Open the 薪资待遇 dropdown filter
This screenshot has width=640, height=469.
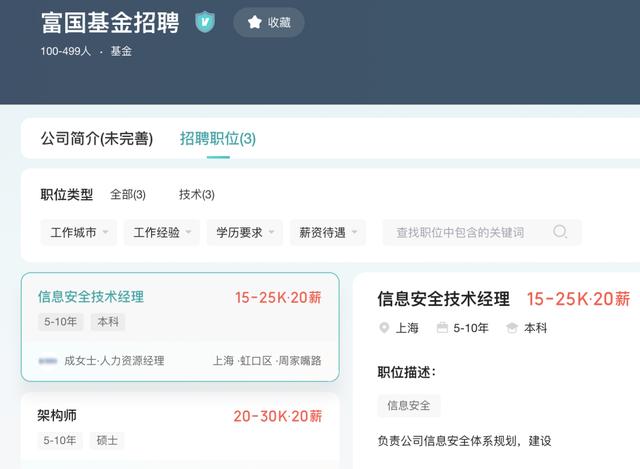[327, 232]
